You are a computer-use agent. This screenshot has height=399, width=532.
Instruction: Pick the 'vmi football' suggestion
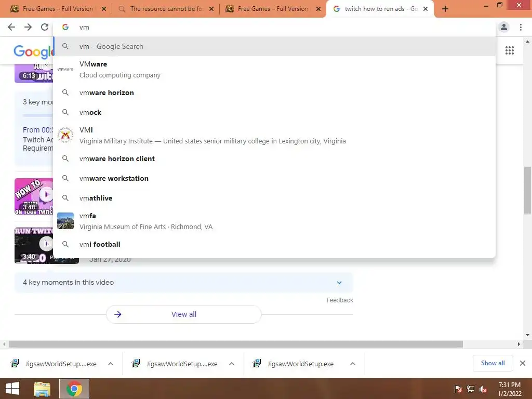[x=274, y=244]
